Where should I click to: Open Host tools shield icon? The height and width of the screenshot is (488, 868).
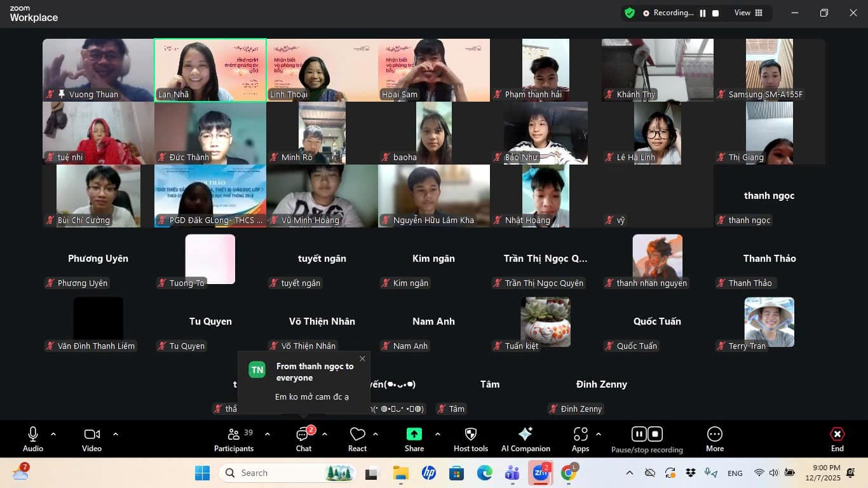470,438
